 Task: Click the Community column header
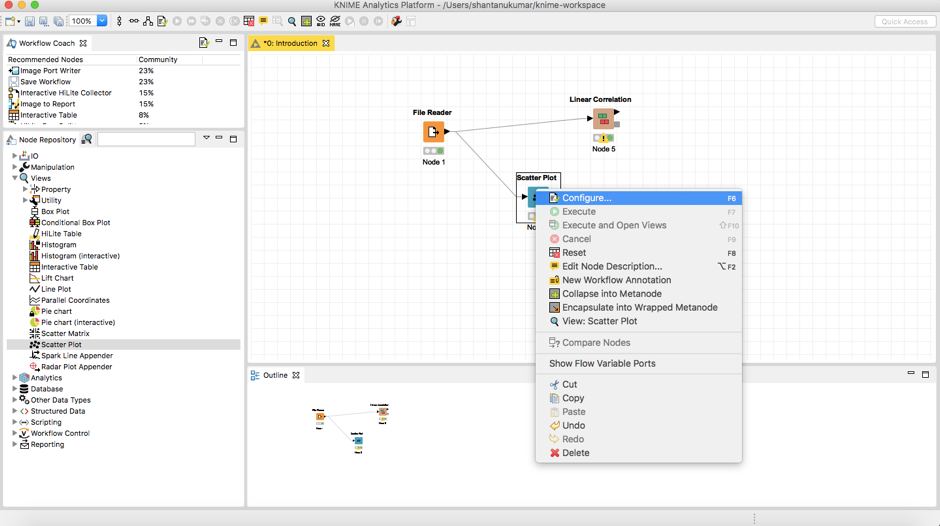click(x=158, y=59)
